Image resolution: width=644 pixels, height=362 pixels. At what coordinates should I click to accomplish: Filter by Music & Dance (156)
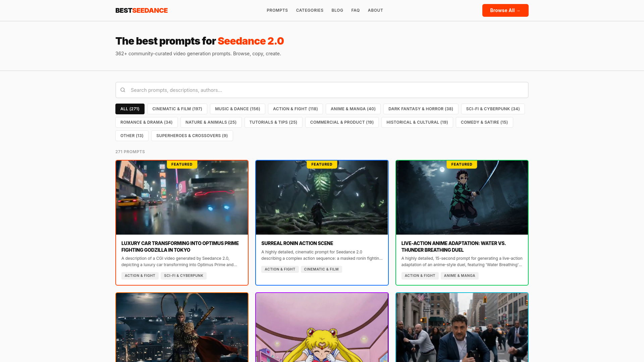coord(237,109)
